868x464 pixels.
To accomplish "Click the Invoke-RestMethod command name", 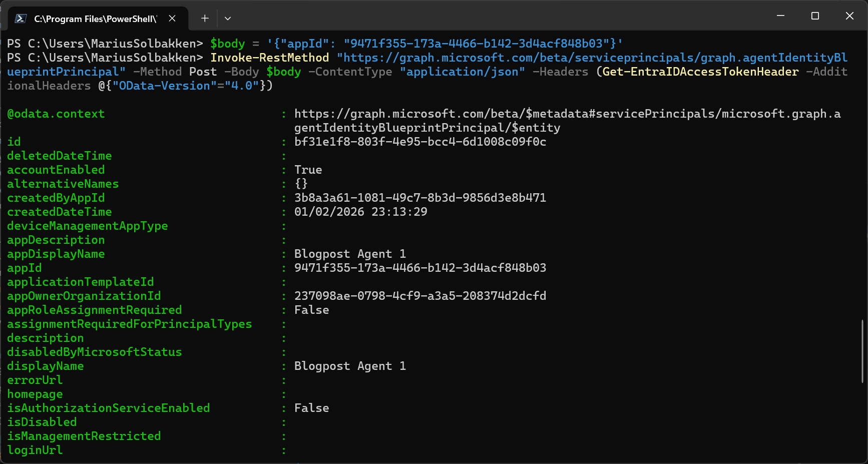I will [269, 58].
